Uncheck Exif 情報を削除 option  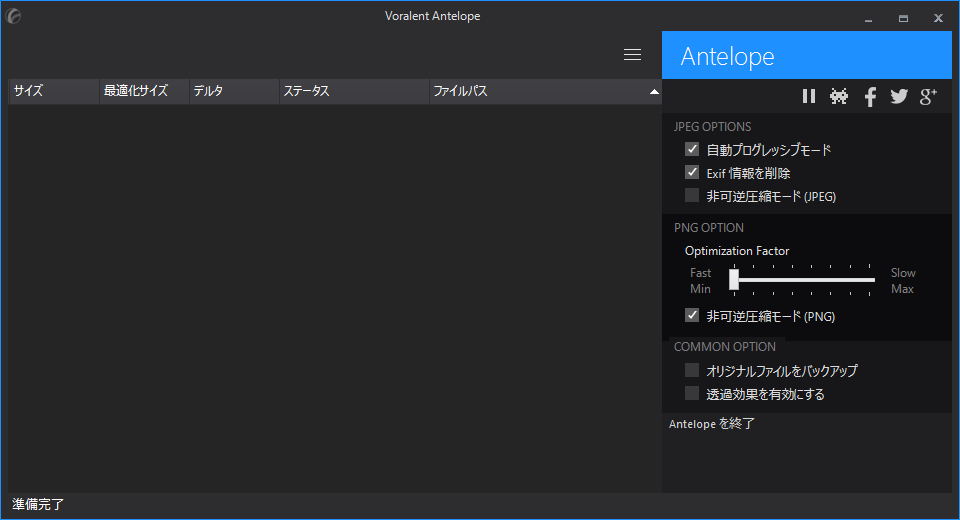tap(692, 172)
